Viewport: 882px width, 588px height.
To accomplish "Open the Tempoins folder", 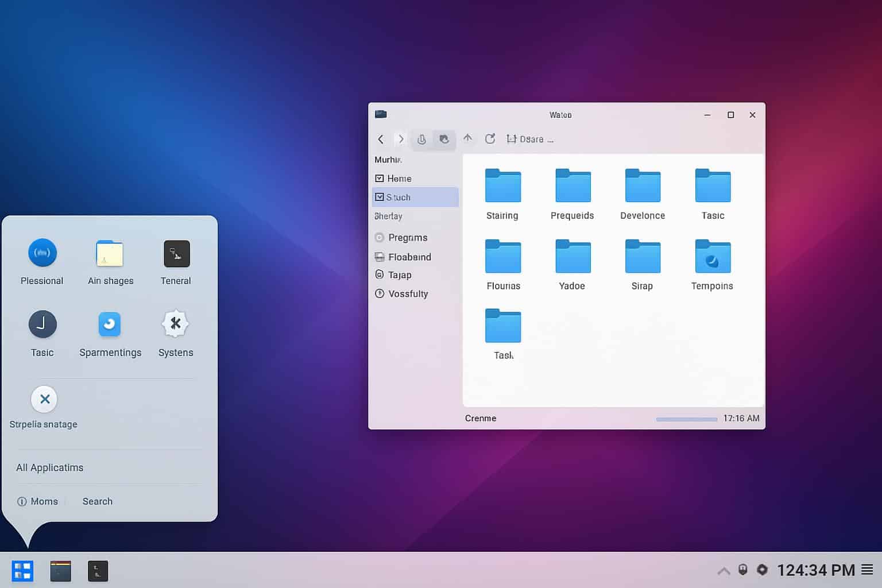I will click(712, 257).
